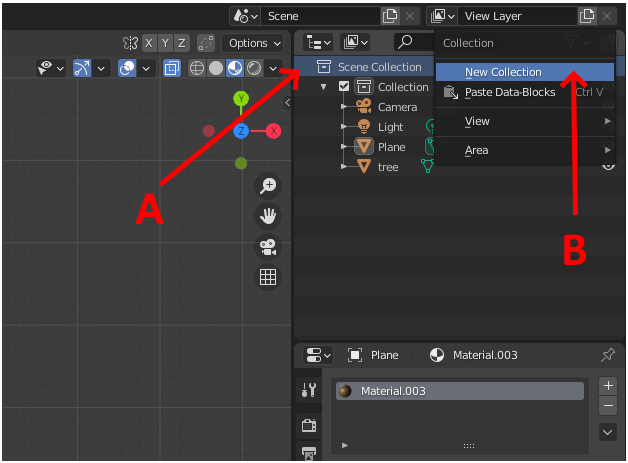Screen dimensions: 628x463
Task: Choose New Collection from the context menu
Action: (x=503, y=72)
